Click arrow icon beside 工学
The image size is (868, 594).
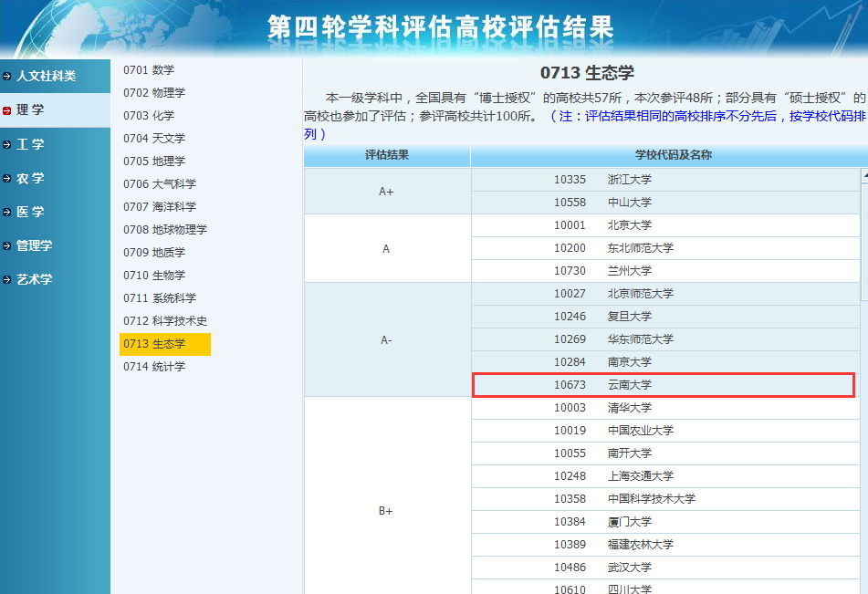tap(7, 144)
